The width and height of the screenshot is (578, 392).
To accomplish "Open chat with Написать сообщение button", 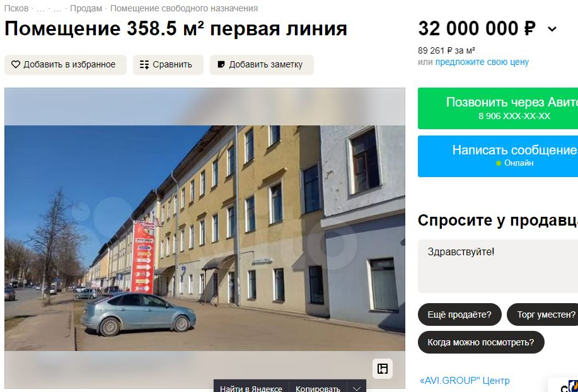I will tap(498, 156).
